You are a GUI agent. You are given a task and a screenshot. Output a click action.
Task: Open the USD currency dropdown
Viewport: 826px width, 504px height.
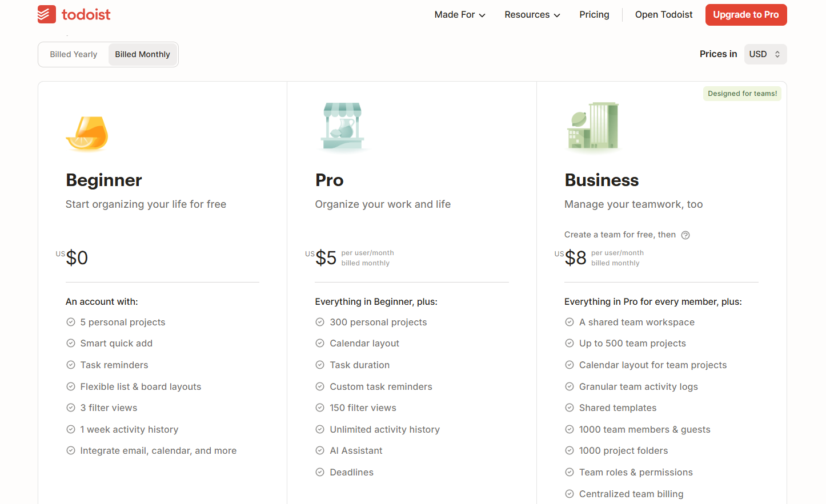pyautogui.click(x=765, y=54)
